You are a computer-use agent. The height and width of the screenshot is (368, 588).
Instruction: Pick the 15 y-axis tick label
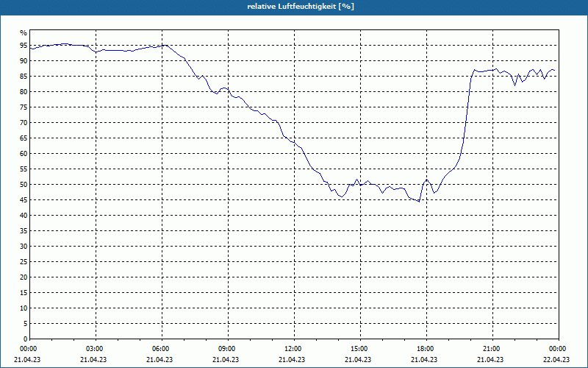click(24, 292)
